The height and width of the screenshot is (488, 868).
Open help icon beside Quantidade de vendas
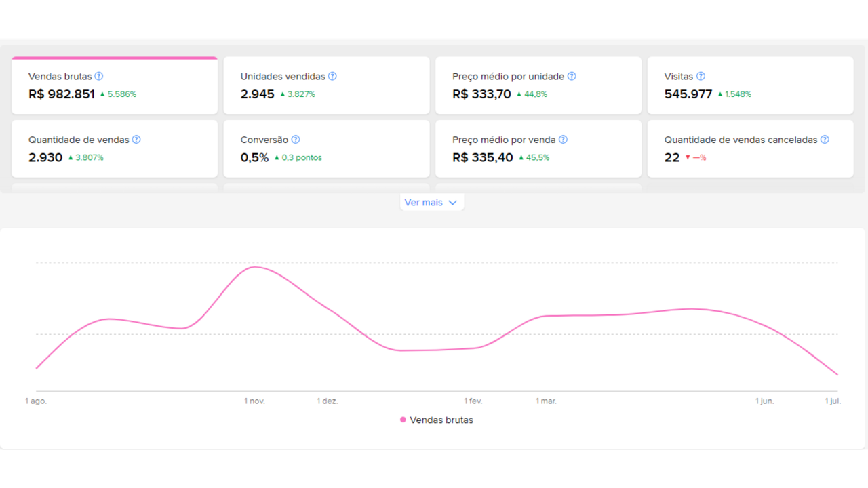click(x=136, y=140)
